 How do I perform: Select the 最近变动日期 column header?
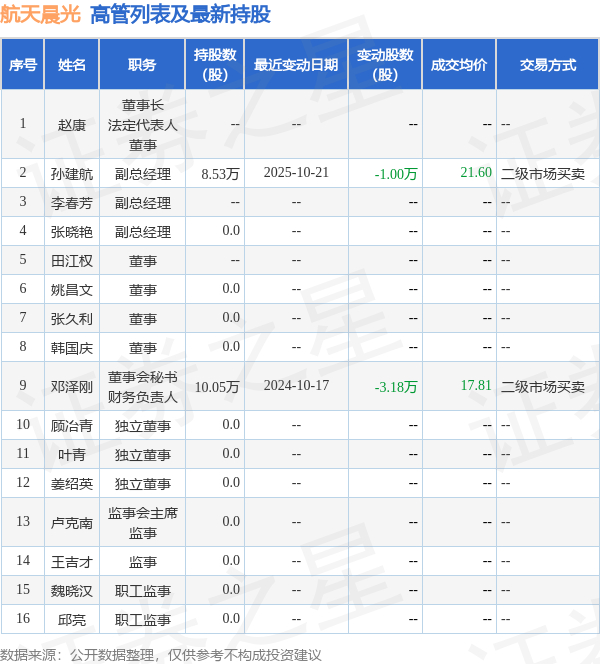coord(296,65)
